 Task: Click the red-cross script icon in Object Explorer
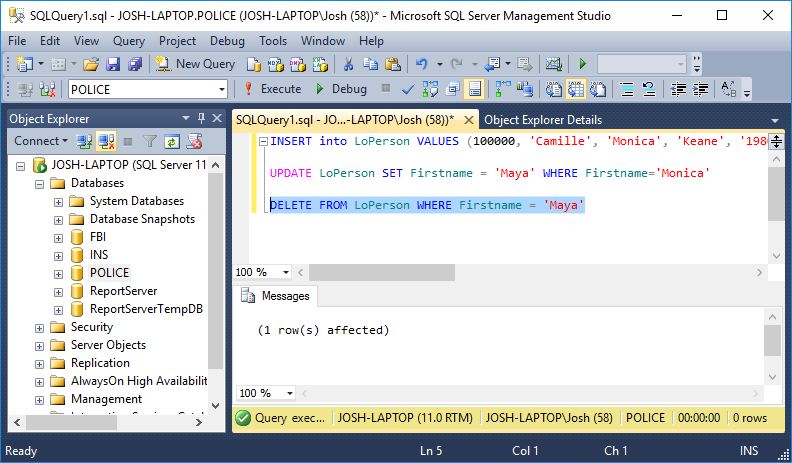coord(194,142)
